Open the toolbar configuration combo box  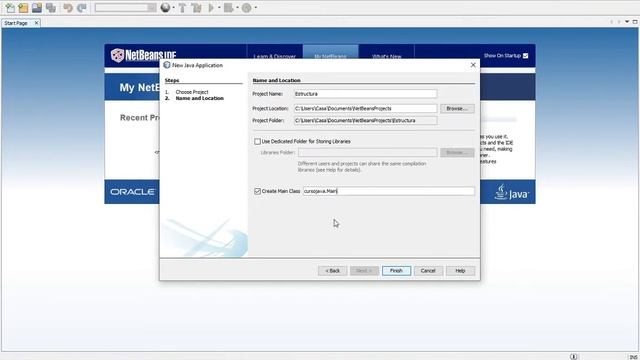point(125,8)
